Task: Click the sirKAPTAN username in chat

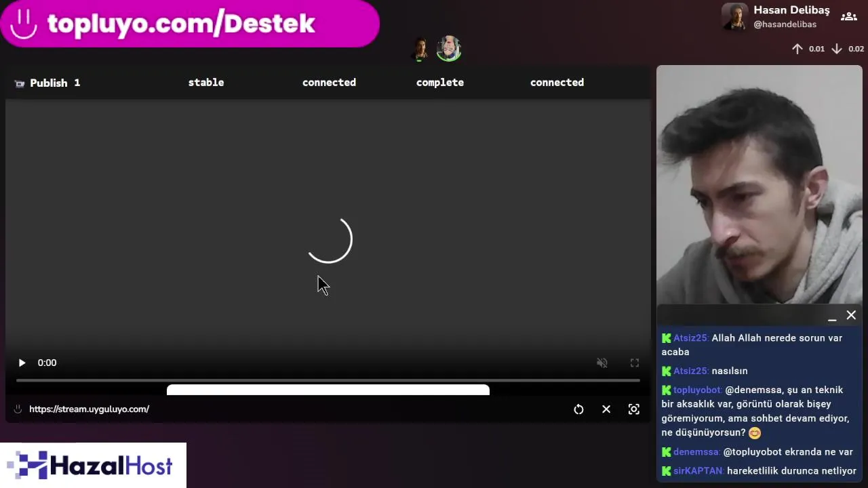Action: coord(698,470)
